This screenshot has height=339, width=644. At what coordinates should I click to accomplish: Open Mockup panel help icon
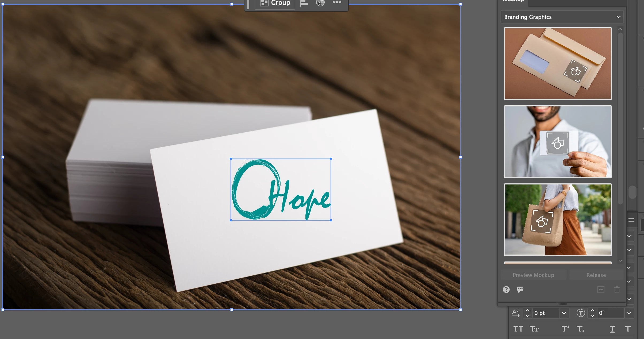pyautogui.click(x=506, y=290)
